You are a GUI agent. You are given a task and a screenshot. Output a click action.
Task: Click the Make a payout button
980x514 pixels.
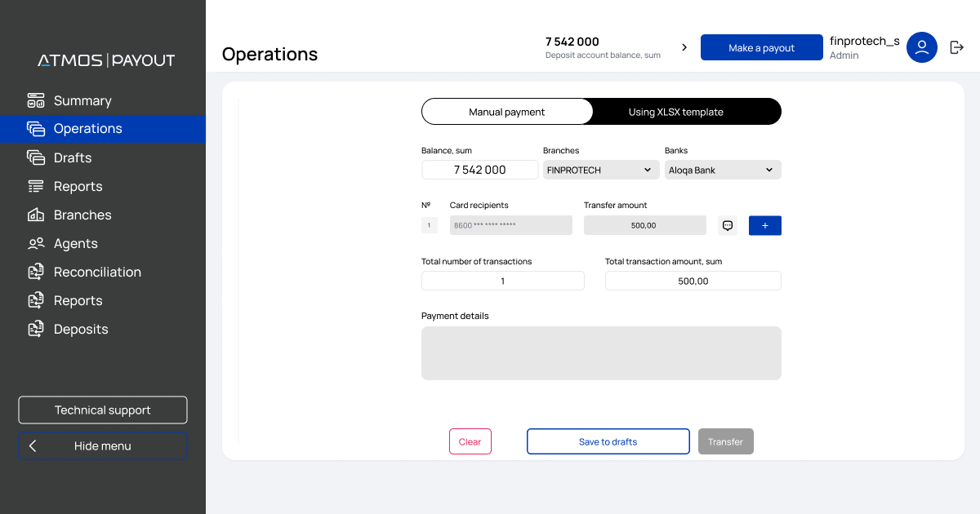[x=761, y=47]
